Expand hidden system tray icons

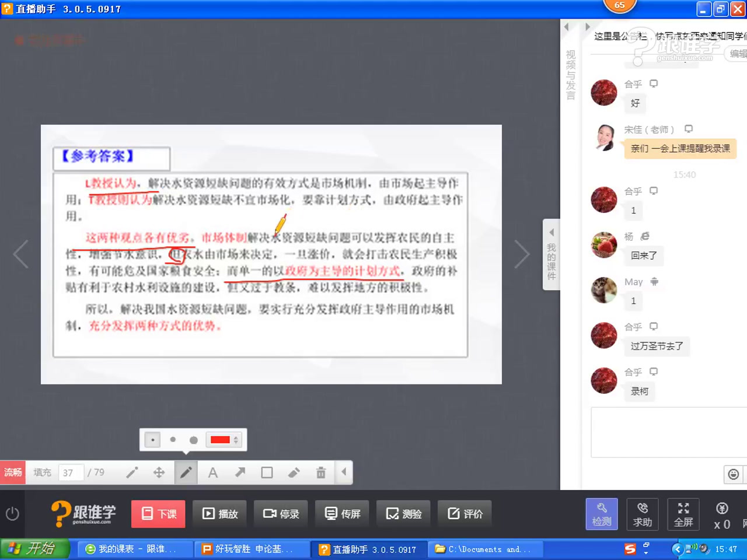point(676,549)
